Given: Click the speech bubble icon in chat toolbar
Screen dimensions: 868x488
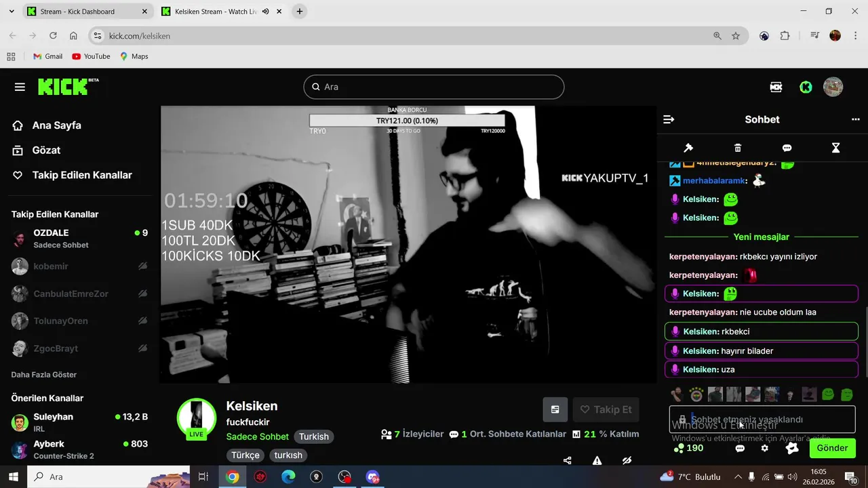Looking at the screenshot, I should tap(787, 148).
